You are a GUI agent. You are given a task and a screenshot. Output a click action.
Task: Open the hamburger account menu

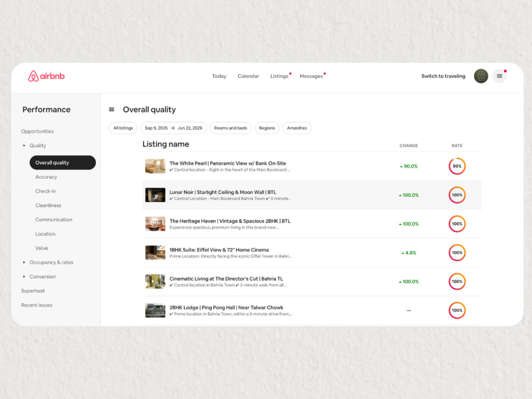point(500,76)
